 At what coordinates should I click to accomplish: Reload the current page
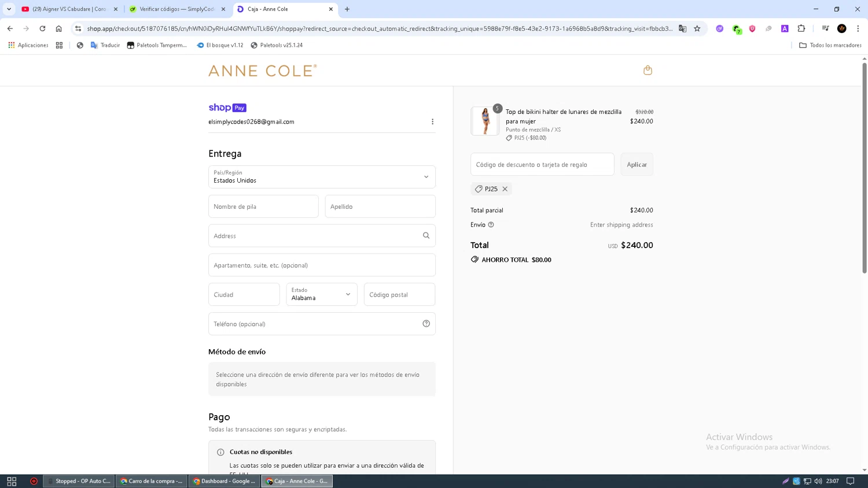(x=42, y=28)
